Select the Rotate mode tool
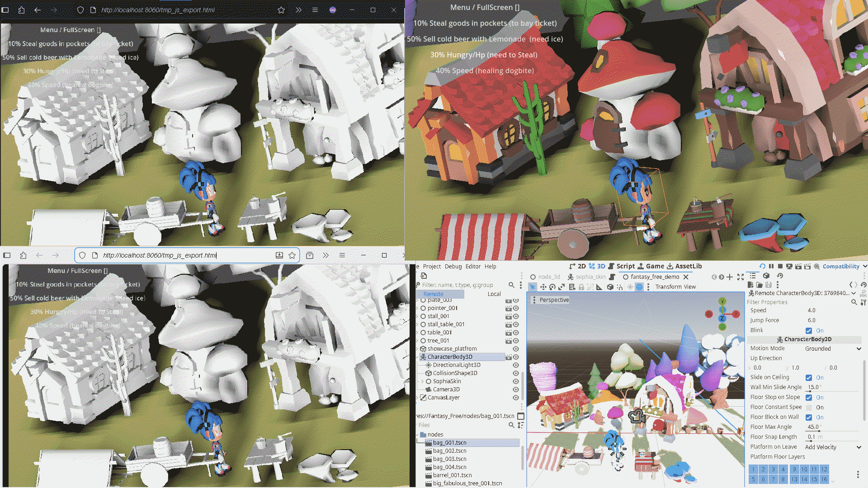 click(x=552, y=287)
